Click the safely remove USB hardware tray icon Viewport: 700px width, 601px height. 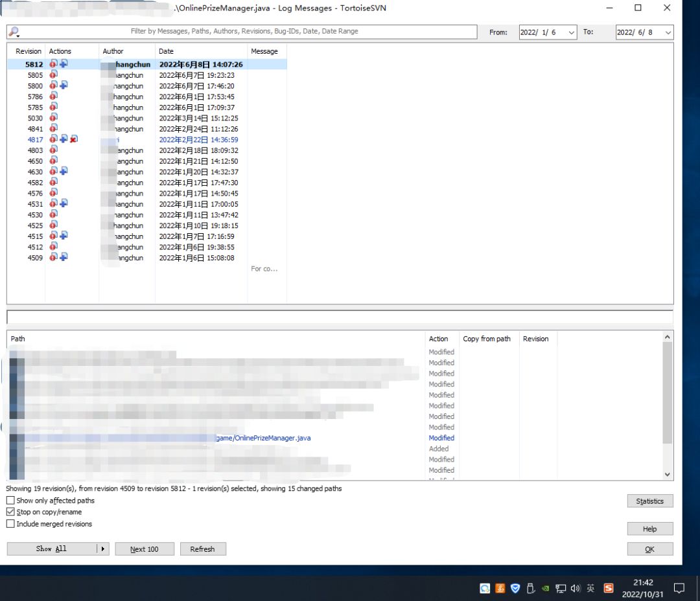point(530,589)
